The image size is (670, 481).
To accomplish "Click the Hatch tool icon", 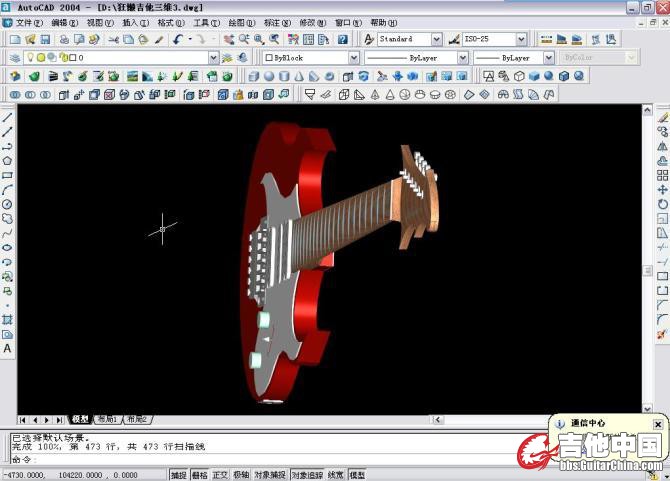I will pos(8,320).
